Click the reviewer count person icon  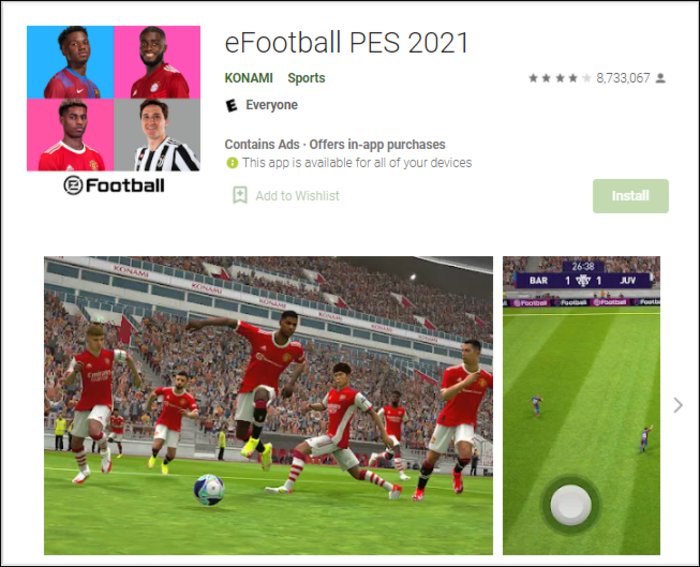point(661,79)
